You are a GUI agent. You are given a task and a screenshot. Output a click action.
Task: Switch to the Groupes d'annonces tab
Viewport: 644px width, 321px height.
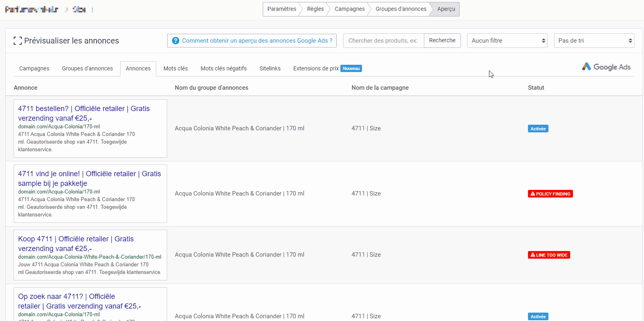pyautogui.click(x=88, y=68)
